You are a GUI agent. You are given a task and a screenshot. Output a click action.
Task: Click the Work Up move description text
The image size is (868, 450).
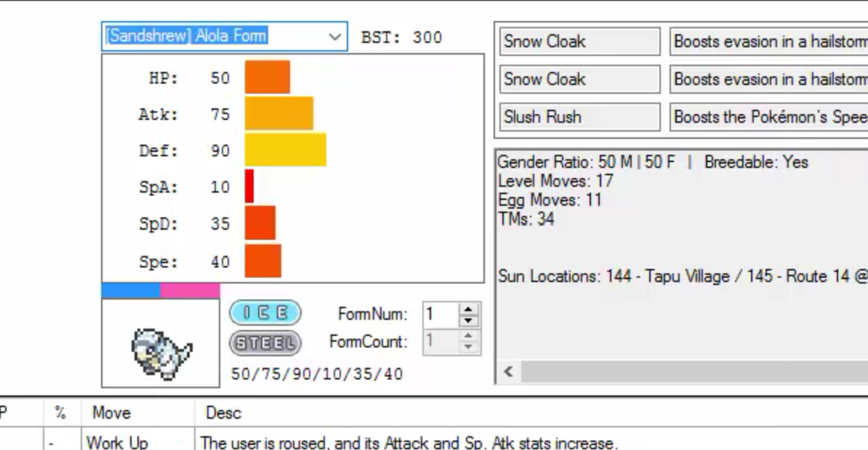tap(409, 443)
